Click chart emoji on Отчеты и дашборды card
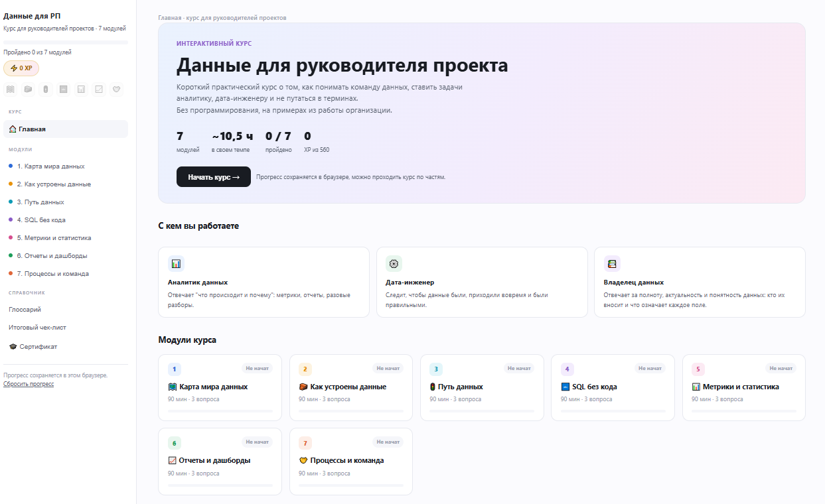Image resolution: width=825 pixels, height=504 pixels. [173, 460]
